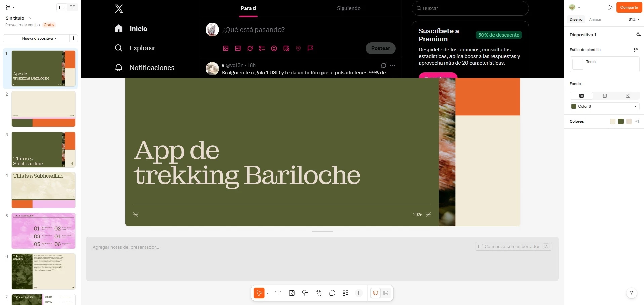Image resolution: width=644 pixels, height=305 pixels.
Task: Add a new slide with plus icon
Action: [x=73, y=38]
